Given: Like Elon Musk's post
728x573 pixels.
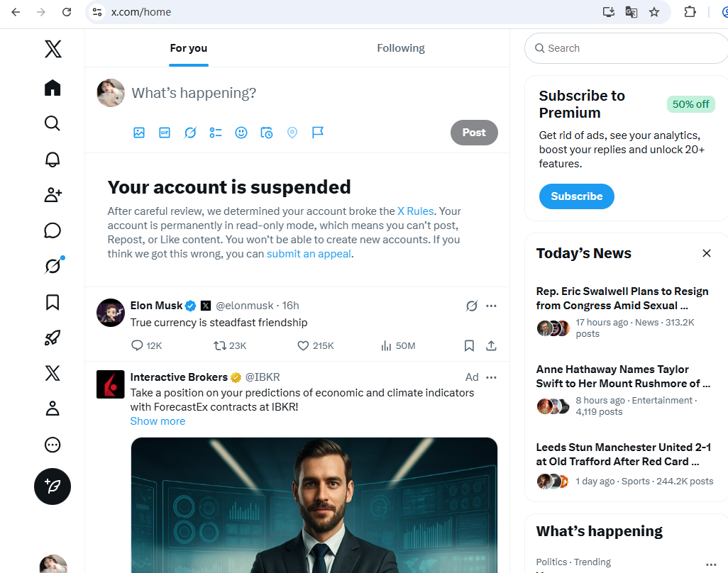Looking at the screenshot, I should point(304,345).
